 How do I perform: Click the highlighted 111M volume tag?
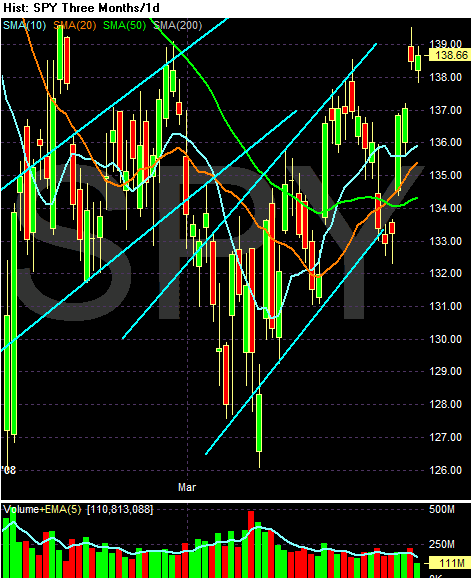tap(450, 563)
